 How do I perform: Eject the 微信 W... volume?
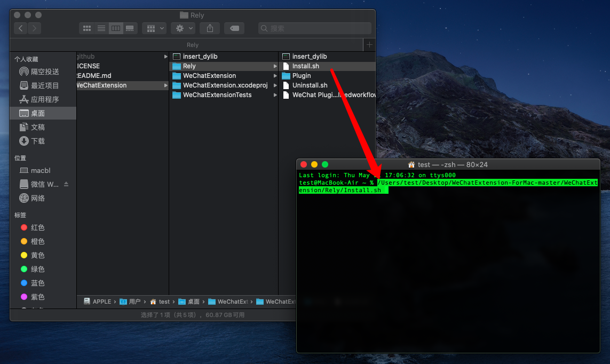[66, 184]
